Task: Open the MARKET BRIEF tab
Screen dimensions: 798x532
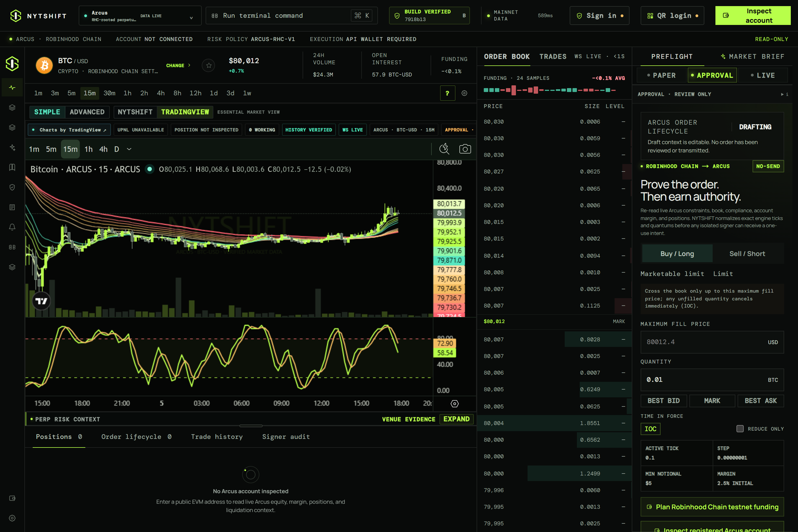Action: coord(753,56)
